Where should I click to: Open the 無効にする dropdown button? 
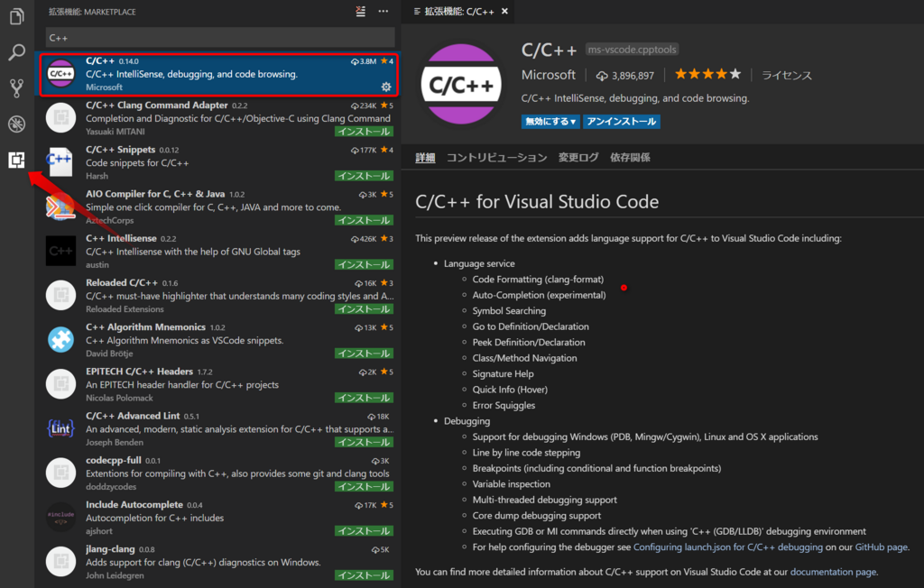point(550,122)
